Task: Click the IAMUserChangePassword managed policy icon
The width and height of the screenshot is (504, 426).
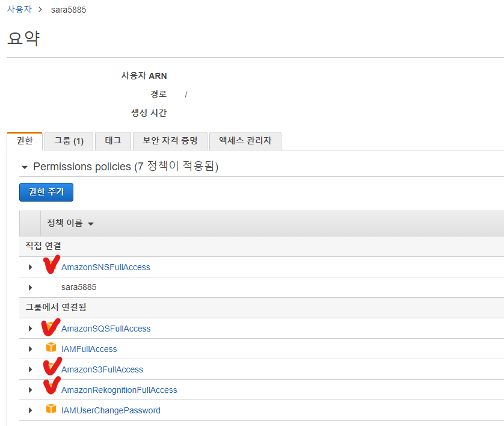Action: [x=51, y=409]
